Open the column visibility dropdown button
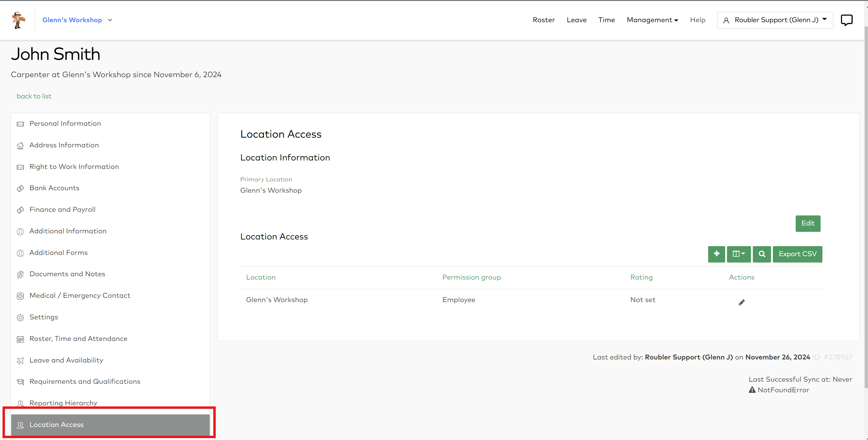Viewport: 868px width, 440px height. (739, 254)
